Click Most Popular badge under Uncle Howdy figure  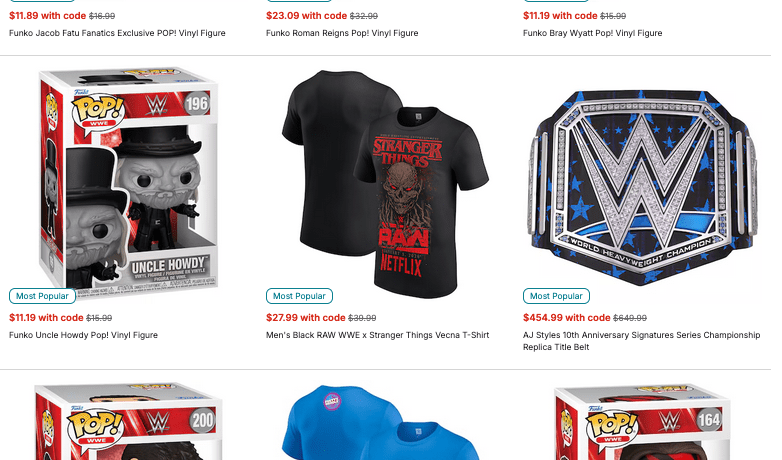click(42, 296)
